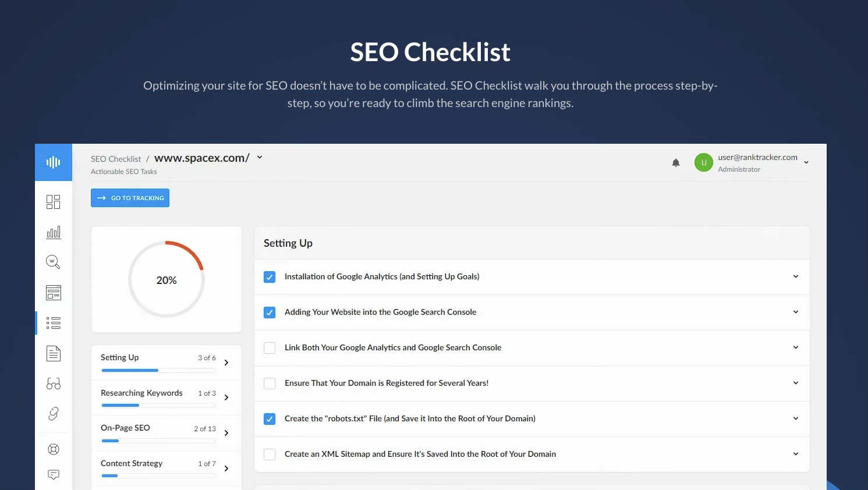The height and width of the screenshot is (490, 868).
Task: Expand the robots.txt File row chevron
Action: (x=796, y=418)
